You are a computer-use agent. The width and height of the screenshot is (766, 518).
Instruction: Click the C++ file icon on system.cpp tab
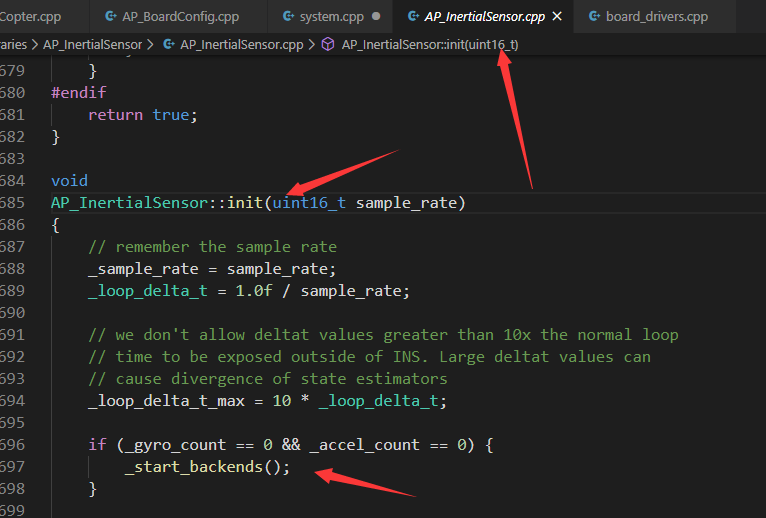289,16
